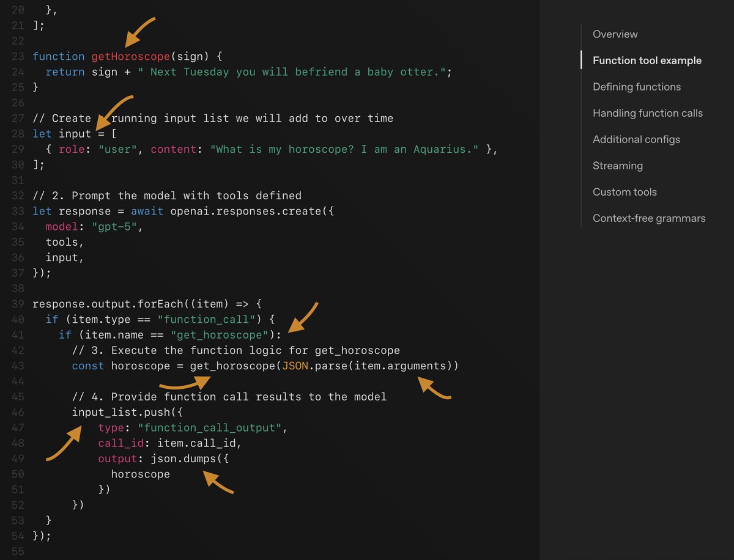Click response.output.forEach on line 39
The image size is (734, 560).
coord(108,304)
